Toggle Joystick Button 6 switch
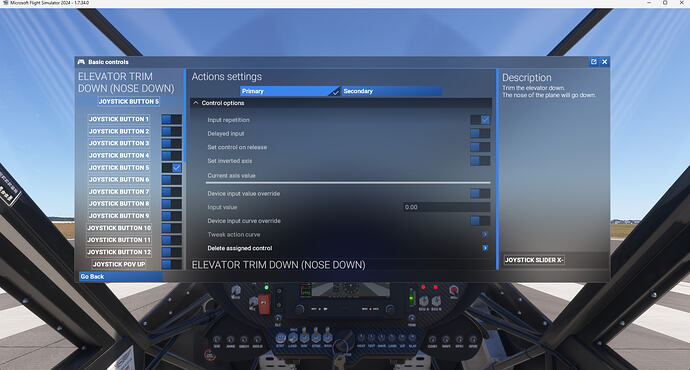Image resolution: width=690 pixels, height=370 pixels. 172,180
